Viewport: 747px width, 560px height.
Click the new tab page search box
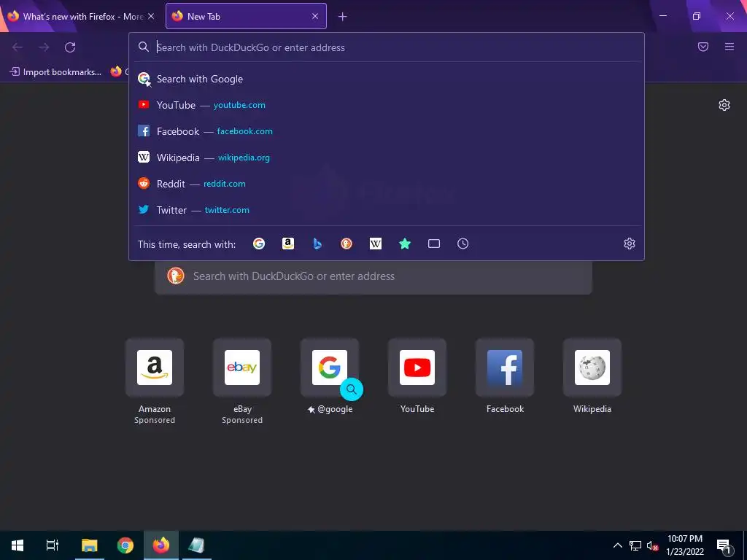coord(373,276)
